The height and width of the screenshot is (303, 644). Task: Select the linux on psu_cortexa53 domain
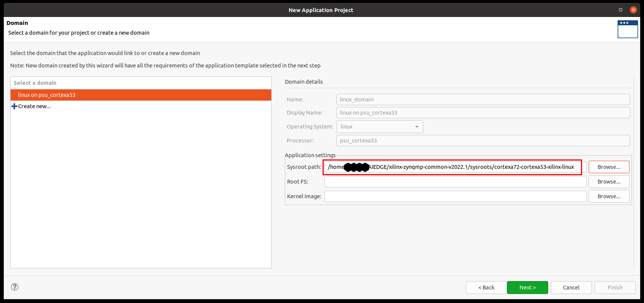pyautogui.click(x=141, y=95)
